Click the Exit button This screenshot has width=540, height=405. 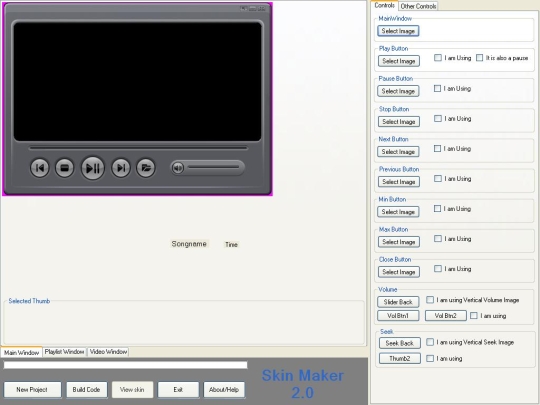tap(178, 390)
